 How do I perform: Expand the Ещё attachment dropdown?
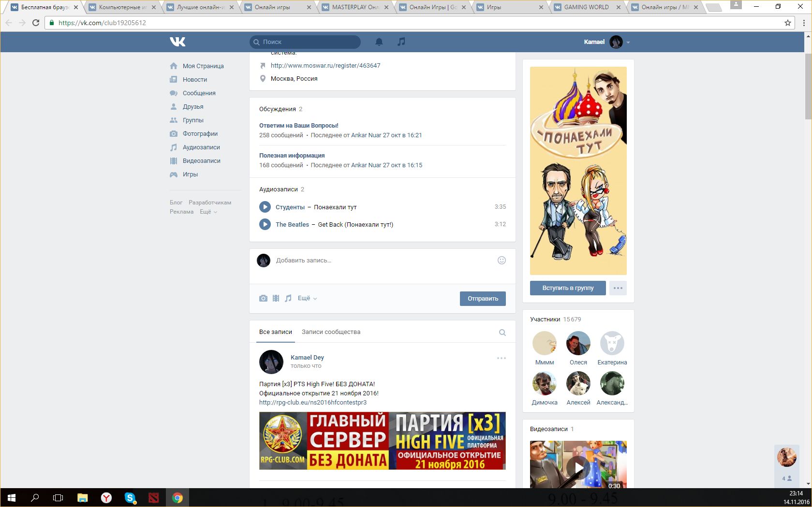(307, 298)
